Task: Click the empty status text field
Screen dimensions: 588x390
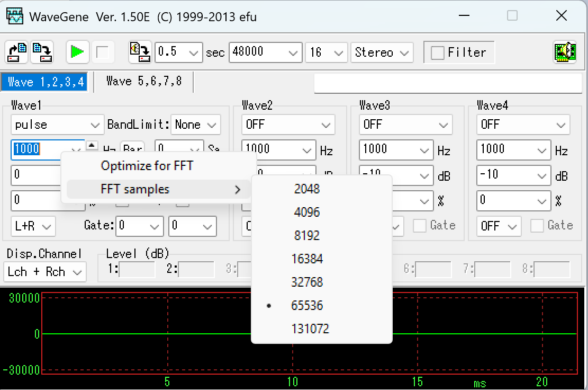Action: [448, 83]
